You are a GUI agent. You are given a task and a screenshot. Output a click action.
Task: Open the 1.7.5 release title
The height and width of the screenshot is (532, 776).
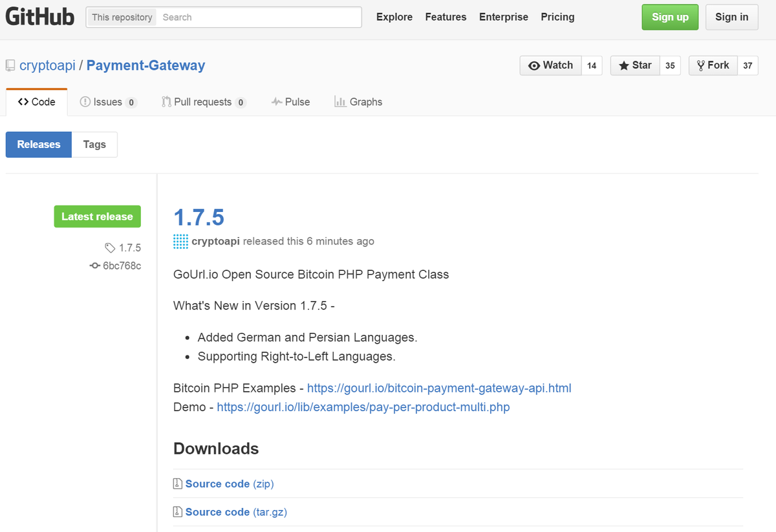click(x=199, y=217)
